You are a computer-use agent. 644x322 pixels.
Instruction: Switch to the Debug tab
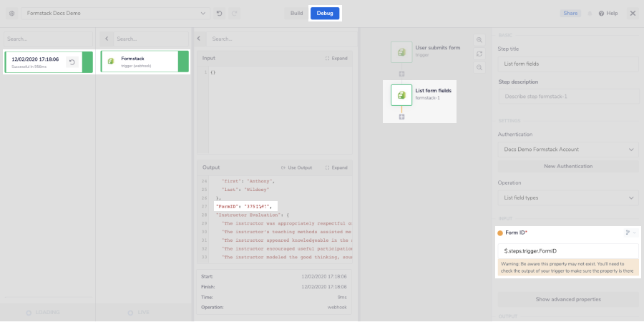(325, 14)
